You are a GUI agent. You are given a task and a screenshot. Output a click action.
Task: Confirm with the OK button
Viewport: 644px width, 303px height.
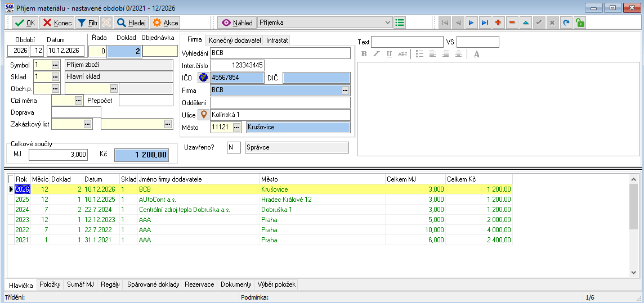25,23
